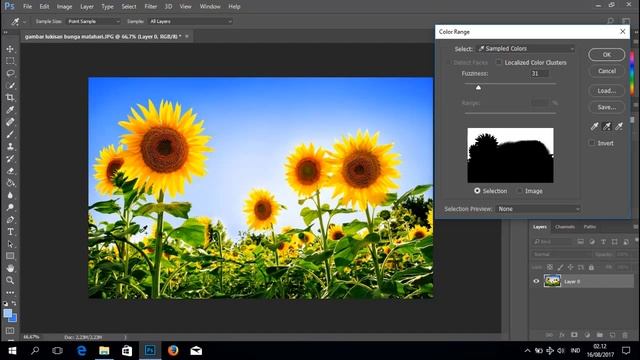Open the Selection Preview dropdown

(538, 209)
